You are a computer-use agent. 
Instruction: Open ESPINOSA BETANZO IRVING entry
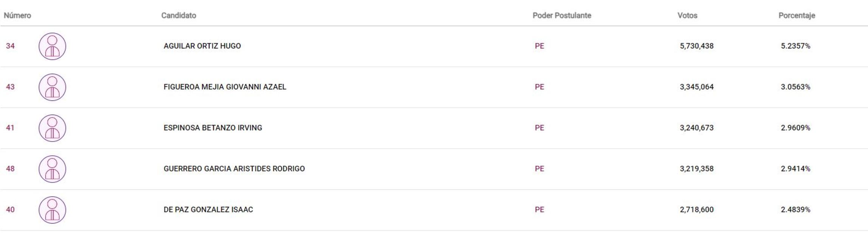pos(213,128)
